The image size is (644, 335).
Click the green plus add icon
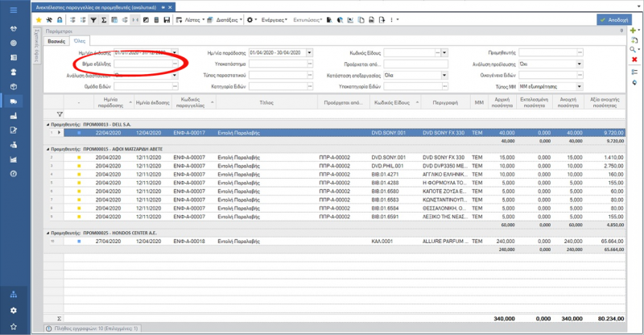click(x=633, y=31)
